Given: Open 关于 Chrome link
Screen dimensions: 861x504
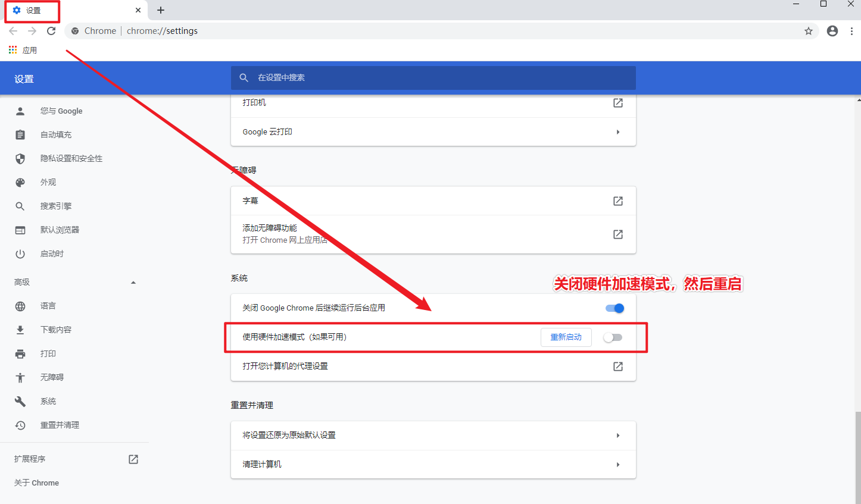Looking at the screenshot, I should click(37, 483).
